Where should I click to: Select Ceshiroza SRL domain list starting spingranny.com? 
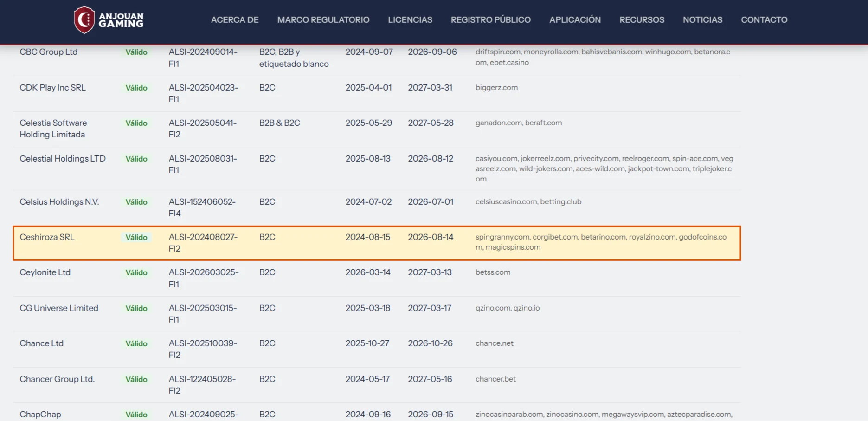(601, 242)
